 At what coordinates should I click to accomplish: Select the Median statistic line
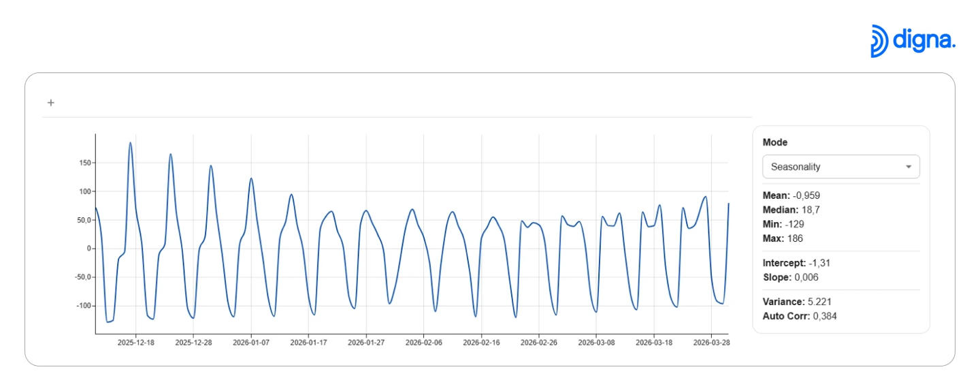tap(791, 210)
